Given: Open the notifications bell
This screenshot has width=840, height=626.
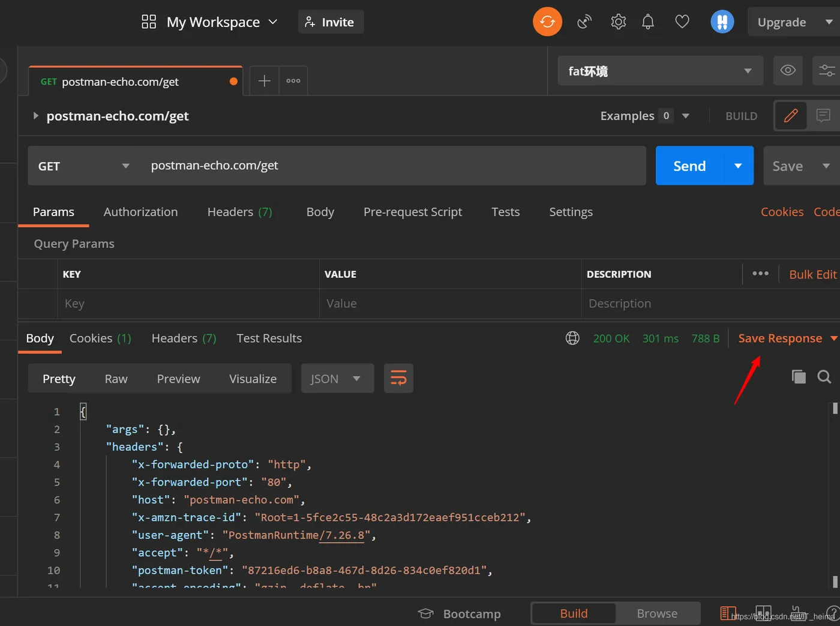Looking at the screenshot, I should 648,22.
